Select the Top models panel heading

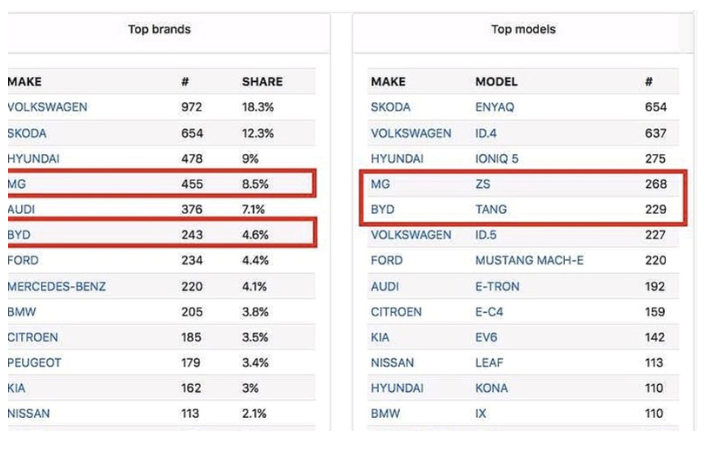point(523,29)
